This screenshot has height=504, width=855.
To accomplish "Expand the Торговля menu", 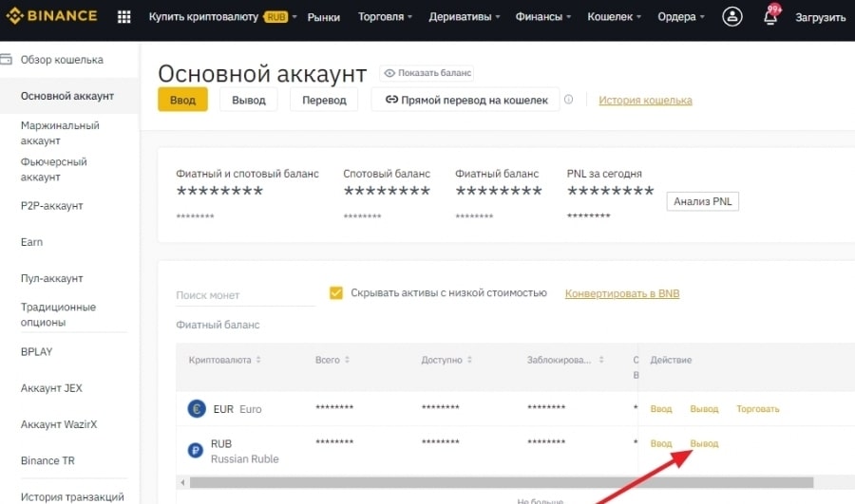I will pos(385,17).
